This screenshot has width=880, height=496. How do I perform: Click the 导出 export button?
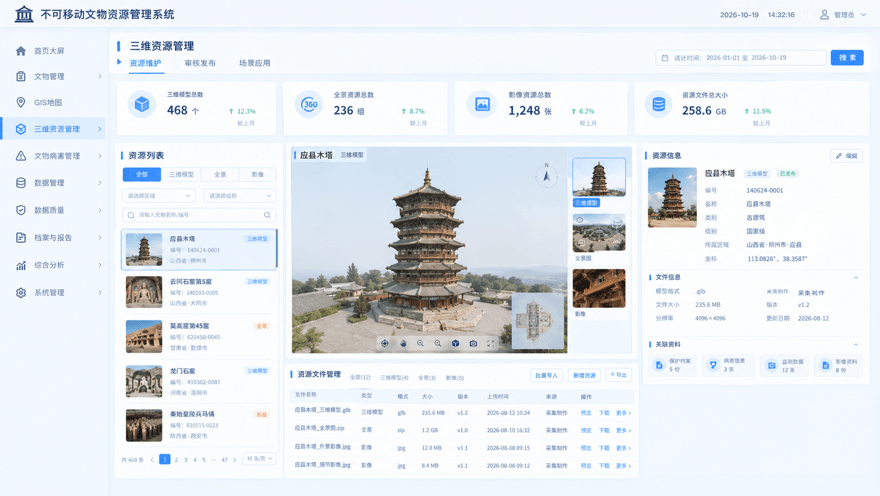point(618,375)
